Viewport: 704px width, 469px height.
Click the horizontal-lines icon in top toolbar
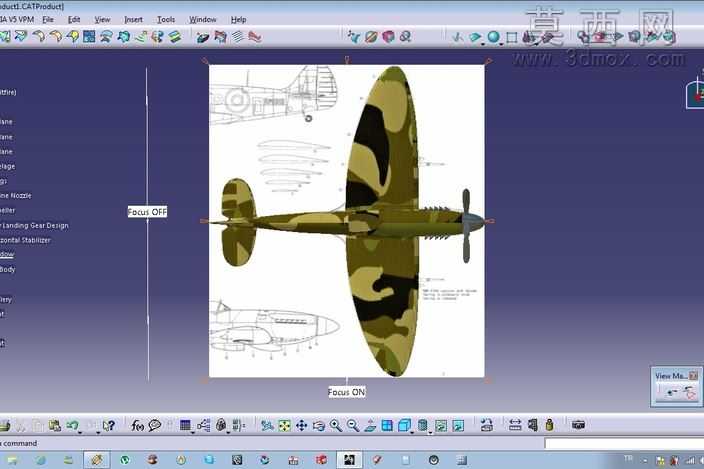pos(238,36)
